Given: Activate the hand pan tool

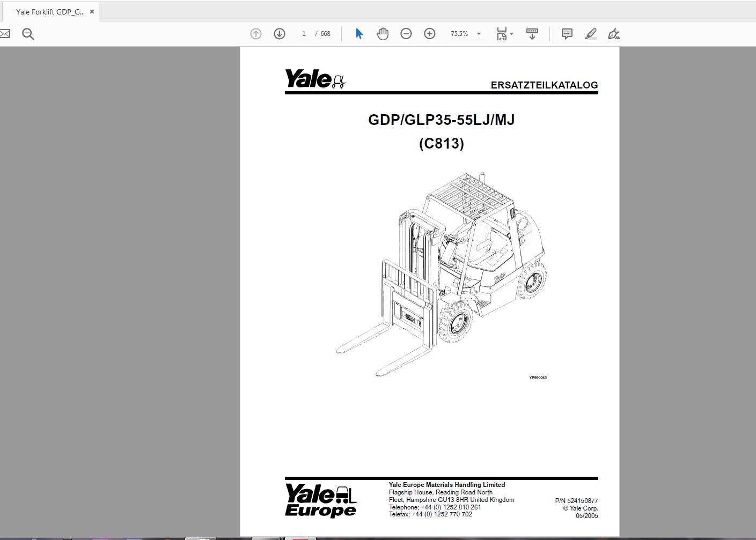Looking at the screenshot, I should tap(383, 34).
